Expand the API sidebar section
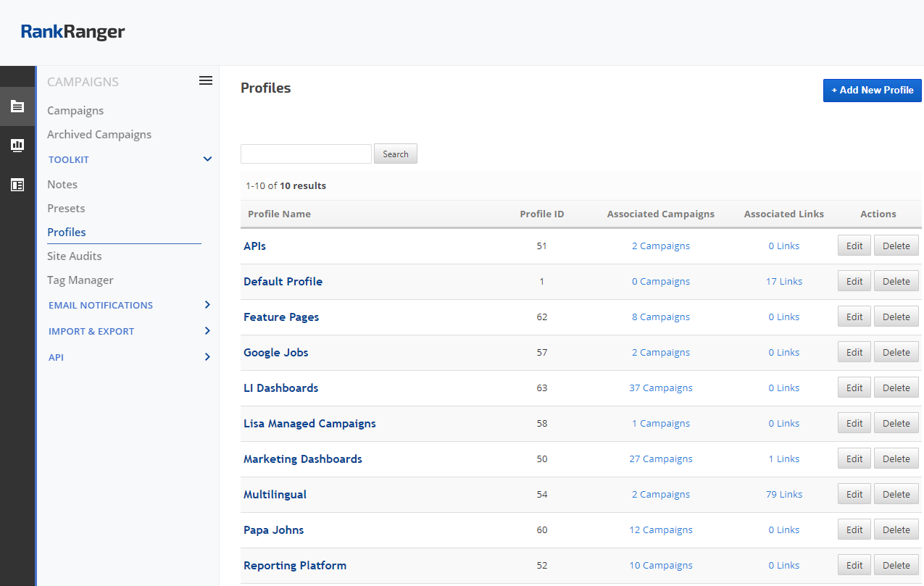This screenshot has height=586, width=924. point(207,357)
